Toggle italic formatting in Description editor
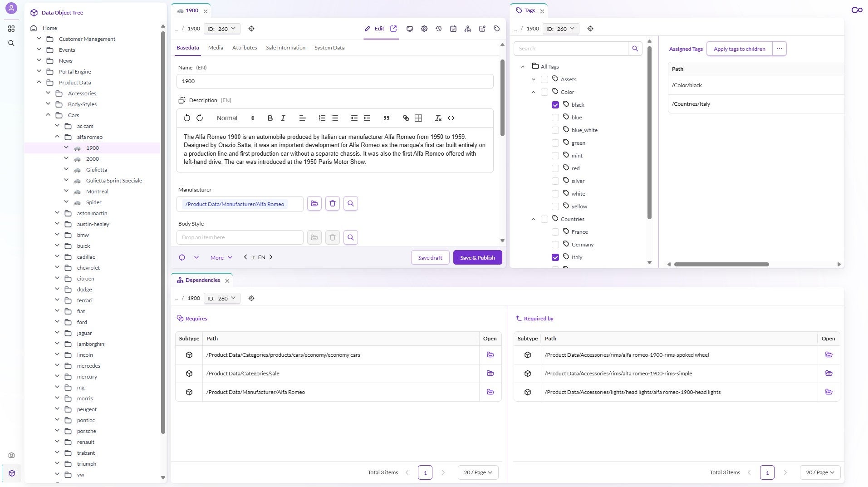The image size is (868, 487). 283,118
